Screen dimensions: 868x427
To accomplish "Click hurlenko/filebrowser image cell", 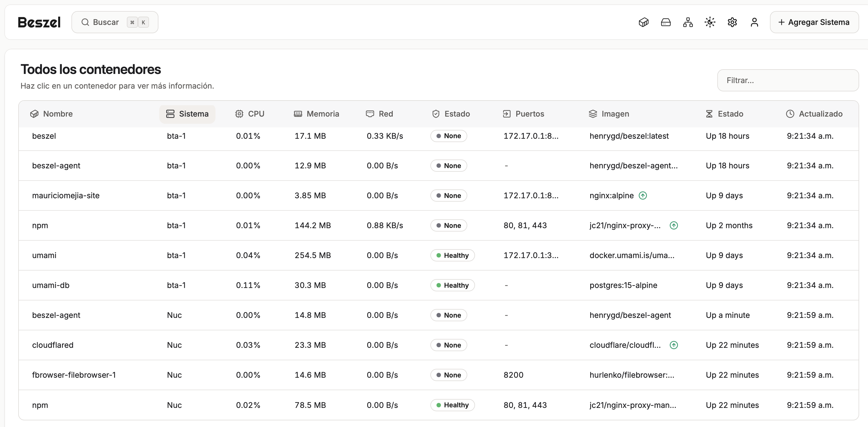I will click(x=632, y=375).
